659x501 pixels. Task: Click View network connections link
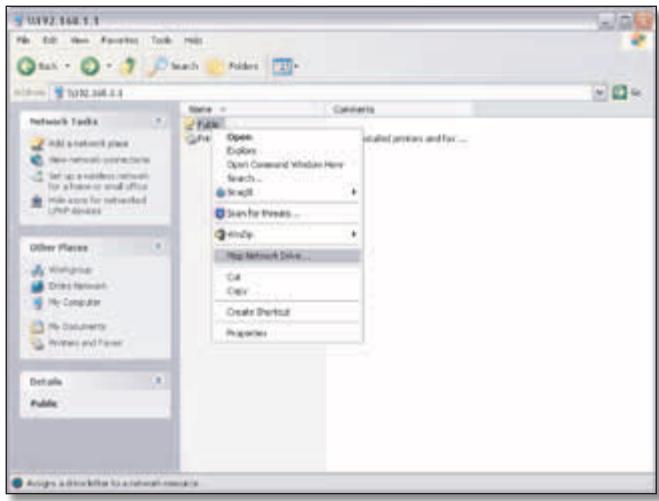99,160
